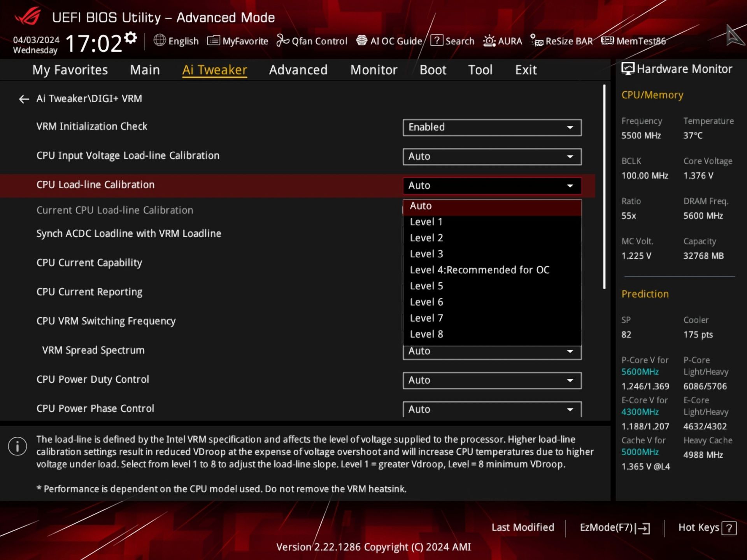Select Level 3 option

tap(492, 254)
